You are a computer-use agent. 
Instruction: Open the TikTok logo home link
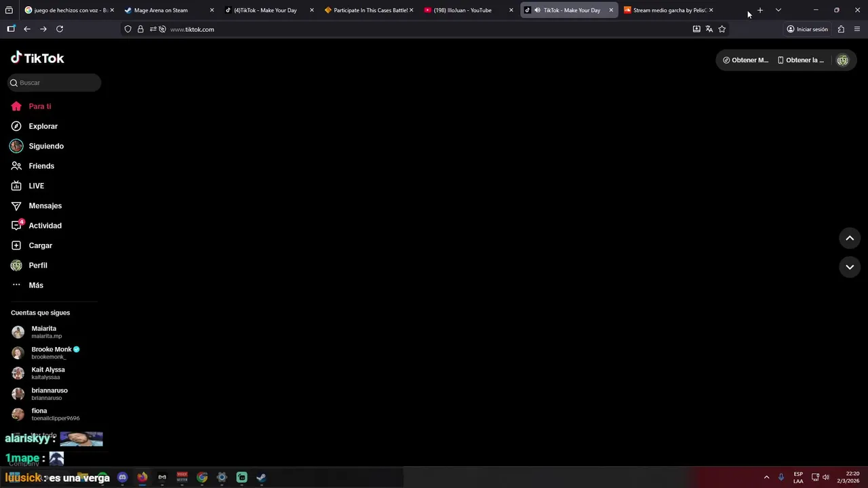[x=37, y=58]
